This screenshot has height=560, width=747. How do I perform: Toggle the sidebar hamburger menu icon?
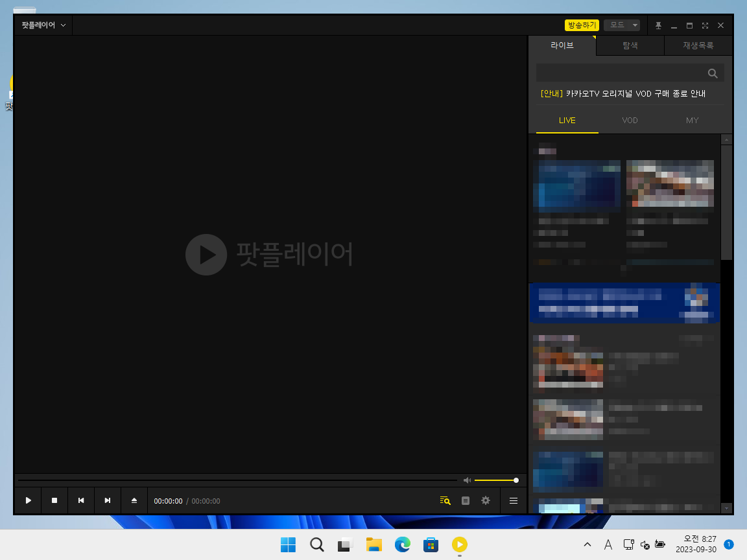[x=514, y=500]
